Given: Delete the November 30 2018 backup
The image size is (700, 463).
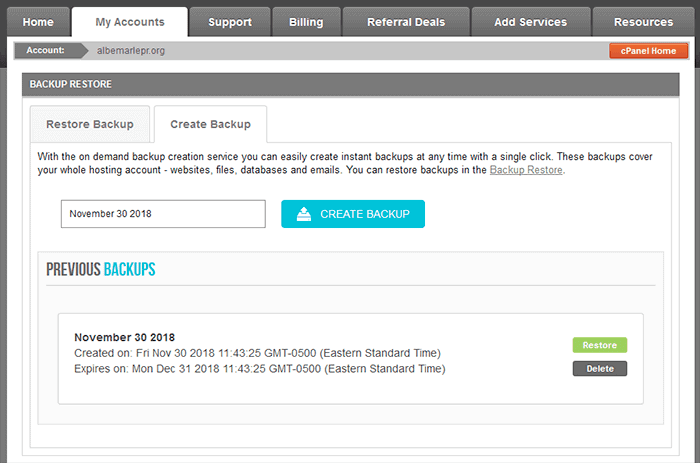Looking at the screenshot, I should [600, 369].
